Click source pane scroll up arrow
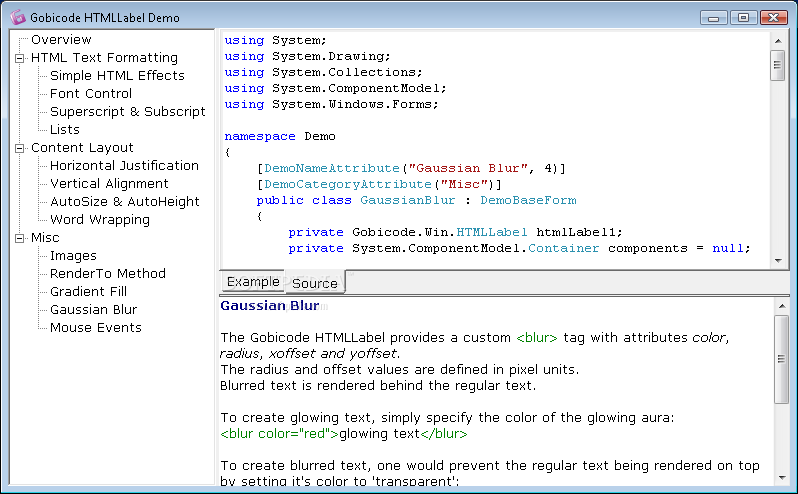This screenshot has height=494, width=798. pyautogui.click(x=778, y=41)
